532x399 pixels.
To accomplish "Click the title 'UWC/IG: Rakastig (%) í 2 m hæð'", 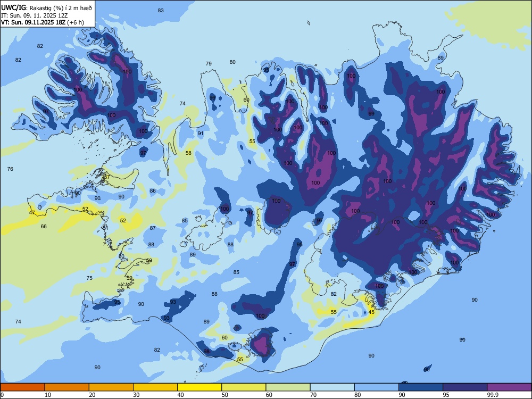I will [x=46, y=7].
